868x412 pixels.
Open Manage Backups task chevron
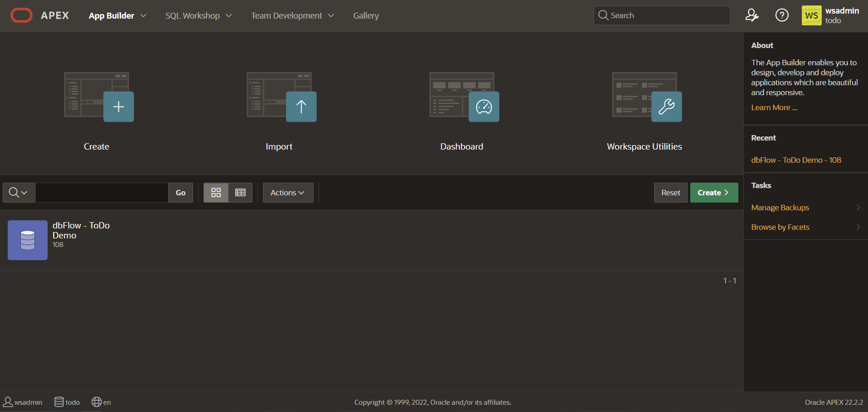858,207
